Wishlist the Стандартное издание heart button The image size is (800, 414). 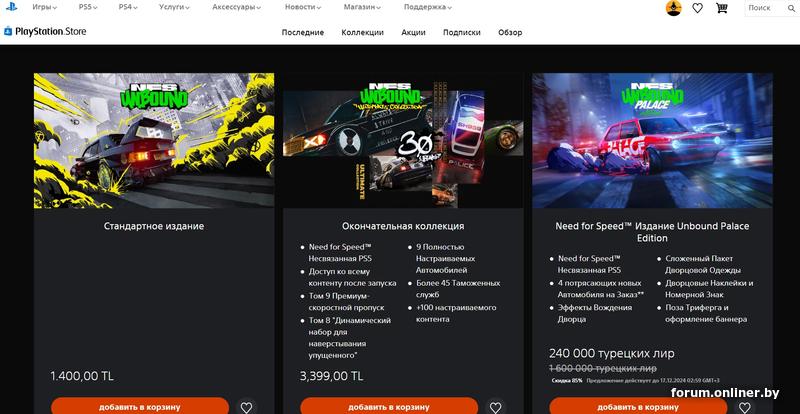pos(246,407)
